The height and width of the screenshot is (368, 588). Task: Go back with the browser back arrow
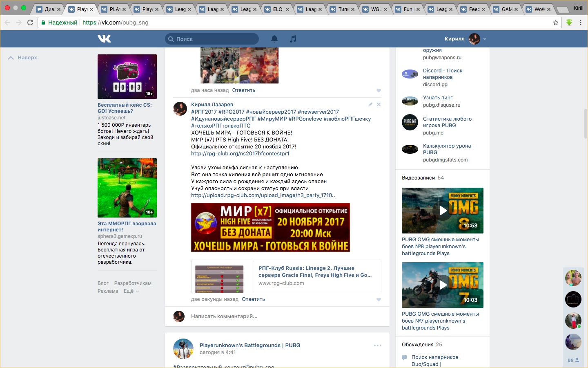pyautogui.click(x=7, y=22)
